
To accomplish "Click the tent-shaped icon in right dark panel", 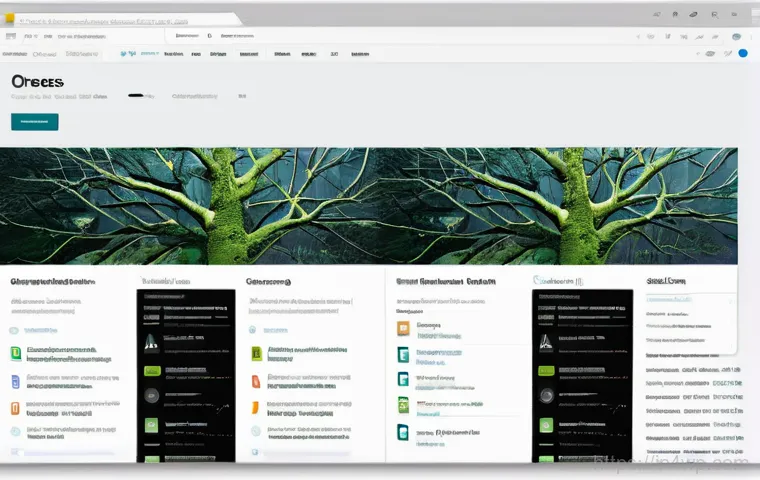I will point(546,342).
